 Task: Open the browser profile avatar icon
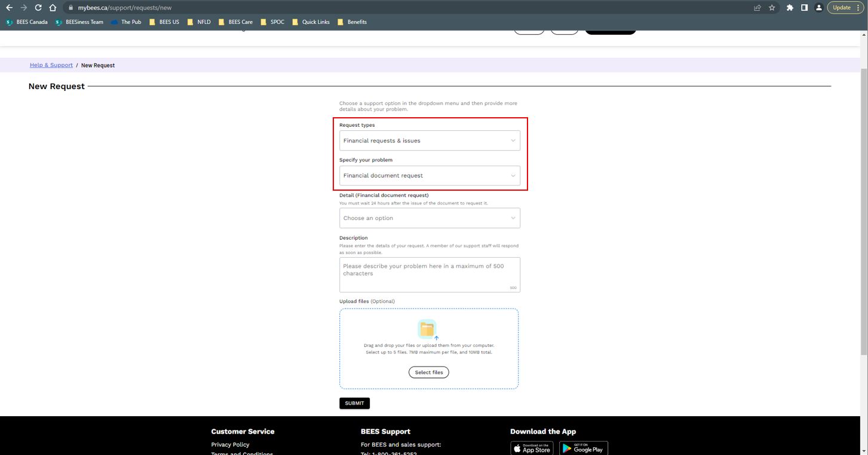819,8
